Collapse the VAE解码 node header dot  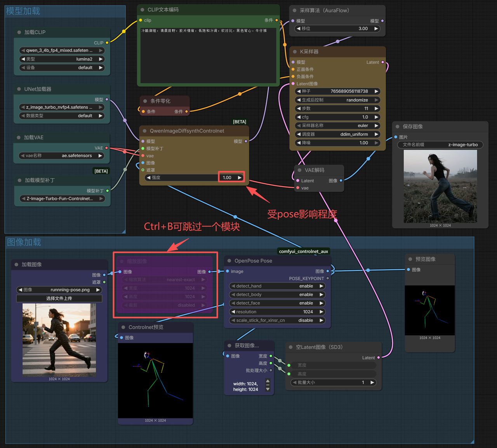[x=299, y=170]
